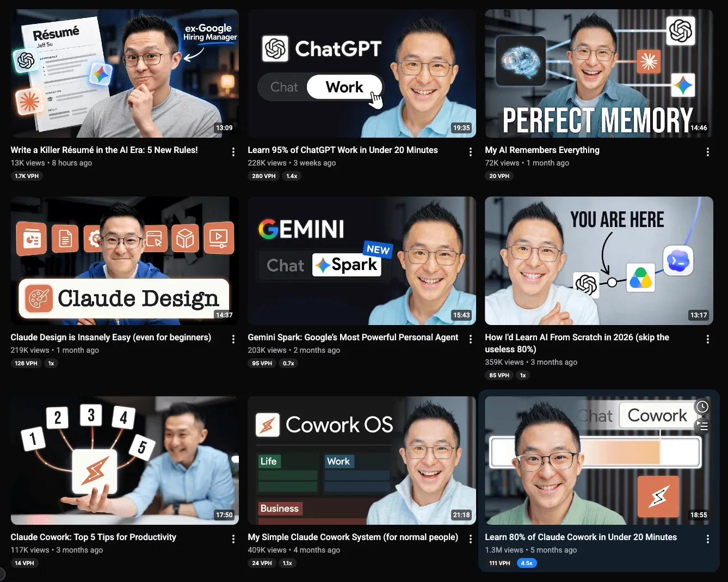Click the blue '4.5x' multiplier badge
The width and height of the screenshot is (728, 582).
point(527,563)
